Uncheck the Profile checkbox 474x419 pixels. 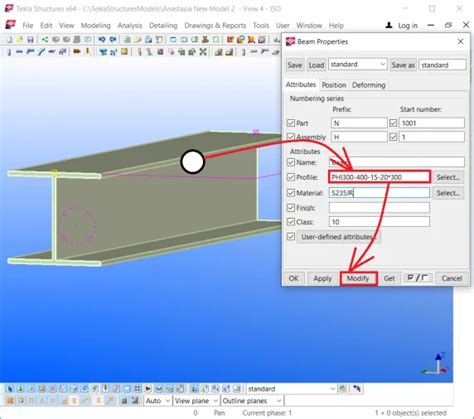pyautogui.click(x=291, y=177)
